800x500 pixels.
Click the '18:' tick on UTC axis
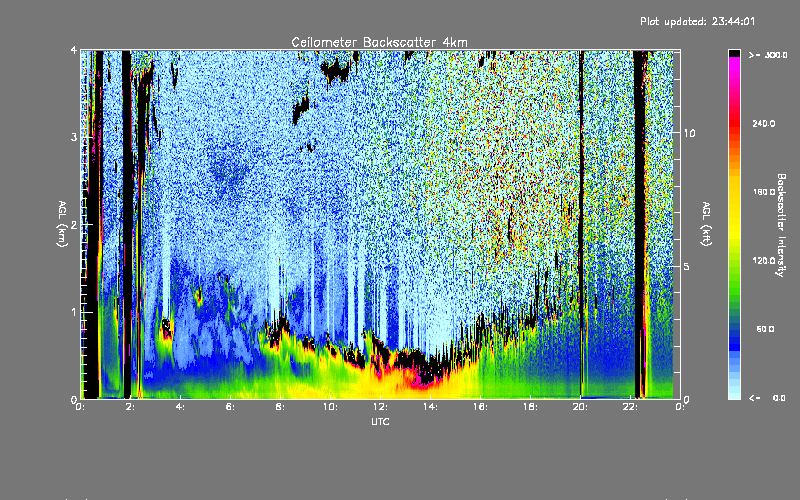(530, 407)
